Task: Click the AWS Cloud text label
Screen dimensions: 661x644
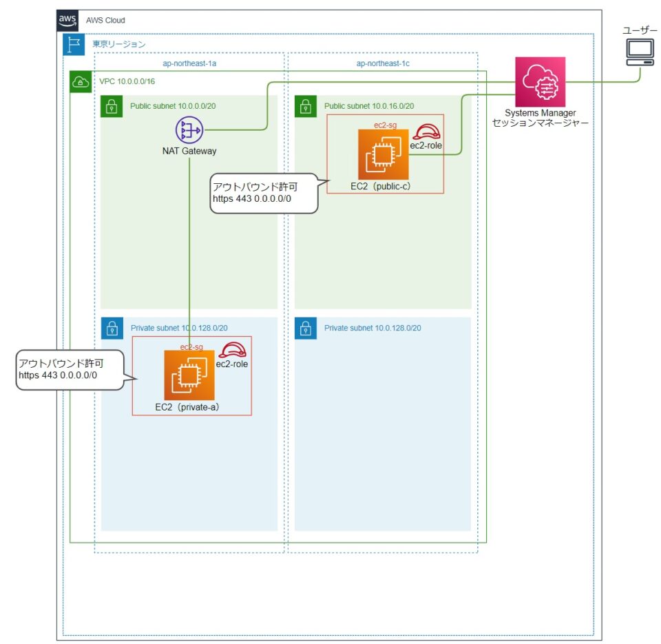Action: click(105, 21)
